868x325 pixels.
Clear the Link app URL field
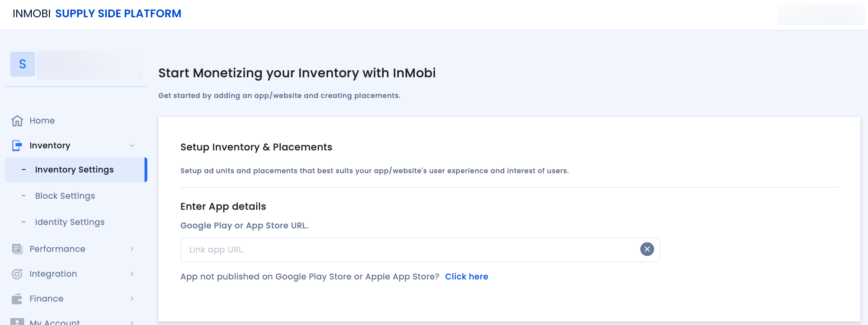click(647, 249)
